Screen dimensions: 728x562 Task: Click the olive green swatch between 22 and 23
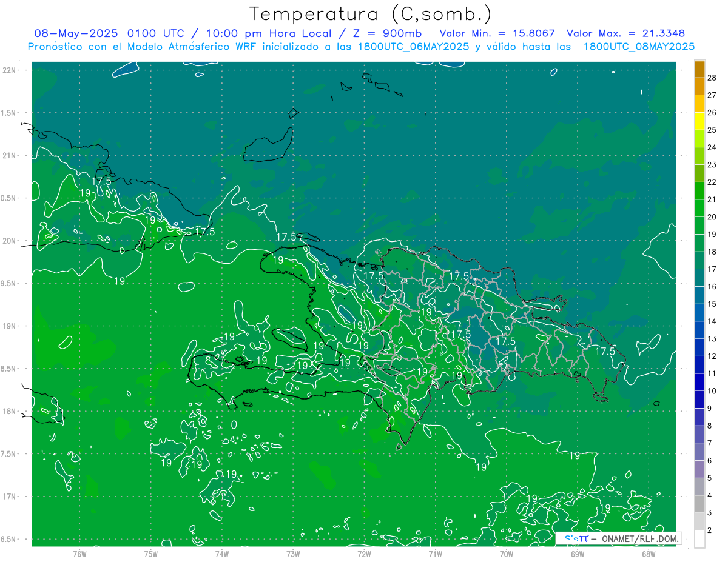coord(699,173)
